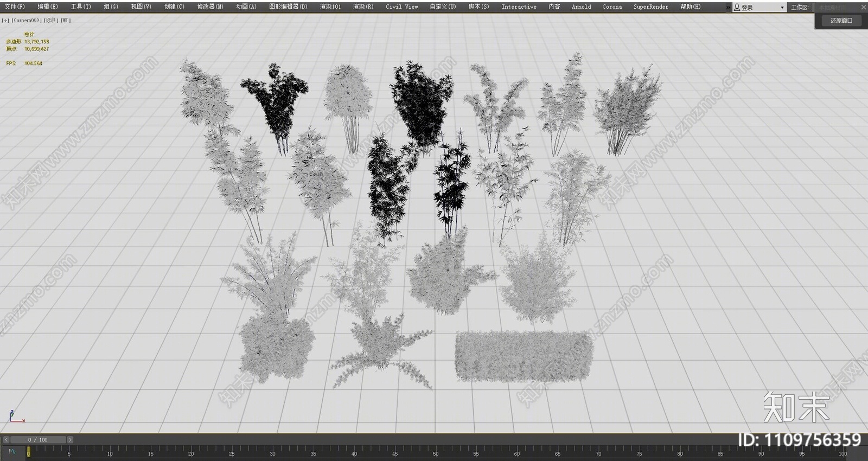Open the mini curve editor icon

(x=12, y=451)
